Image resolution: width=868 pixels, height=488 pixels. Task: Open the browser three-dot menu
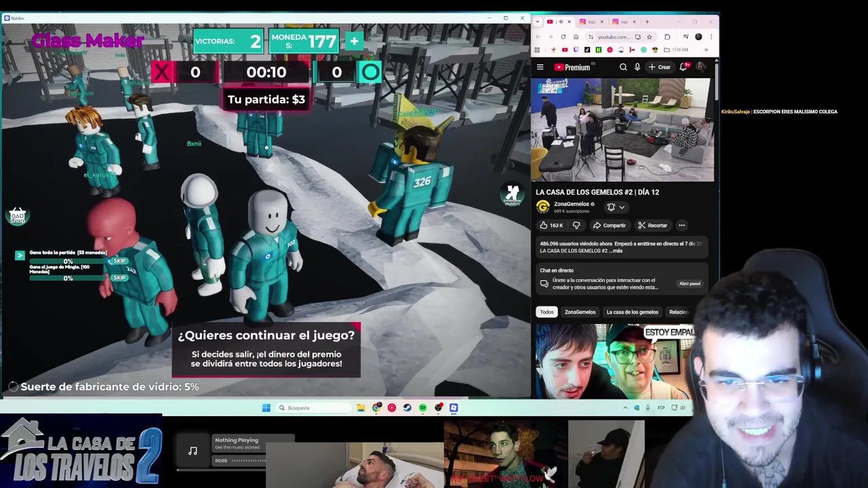[x=711, y=37]
